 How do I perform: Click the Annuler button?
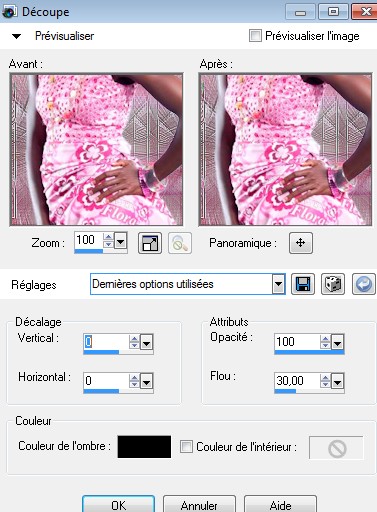pos(199,505)
